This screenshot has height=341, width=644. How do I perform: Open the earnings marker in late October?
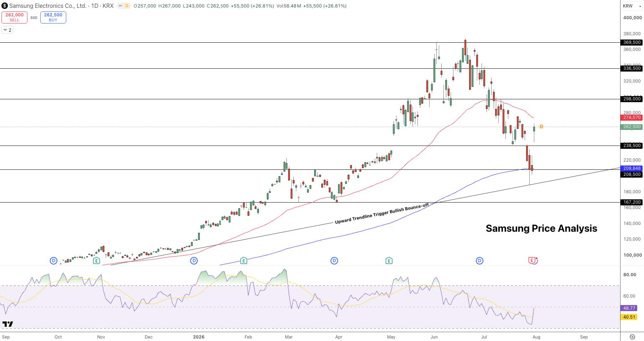[96, 261]
